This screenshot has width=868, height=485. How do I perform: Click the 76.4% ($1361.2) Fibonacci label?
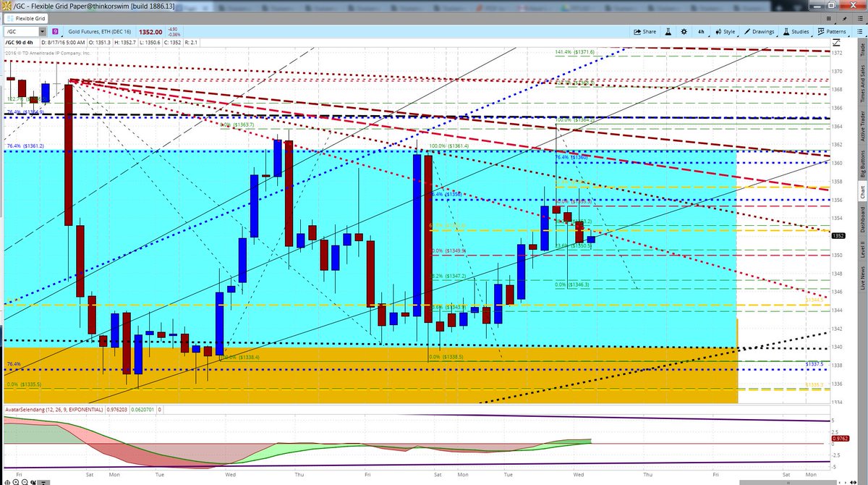tap(26, 145)
